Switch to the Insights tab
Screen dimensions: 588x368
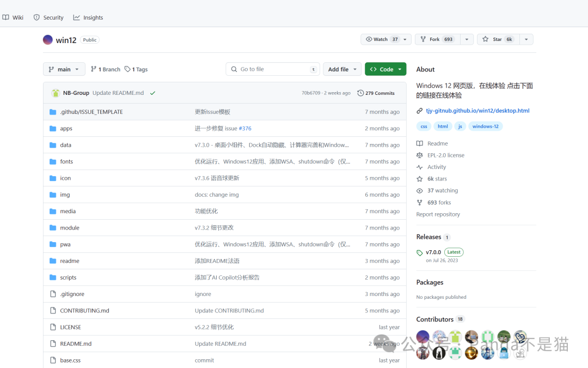[x=88, y=17]
